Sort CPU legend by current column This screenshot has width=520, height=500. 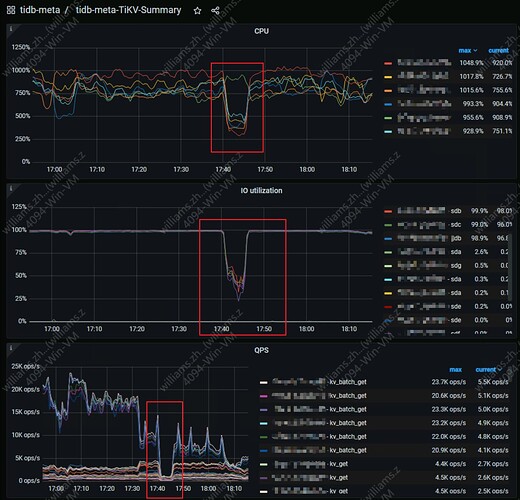[498, 51]
